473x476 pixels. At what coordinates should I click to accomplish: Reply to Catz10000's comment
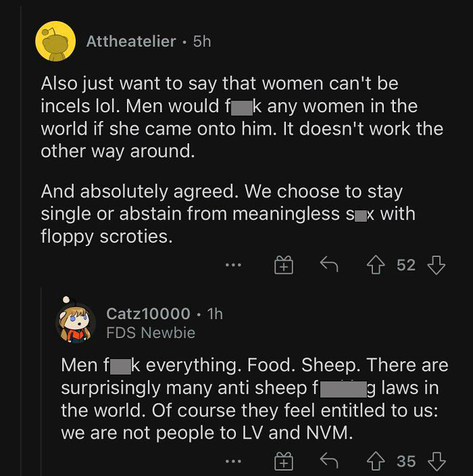(328, 461)
